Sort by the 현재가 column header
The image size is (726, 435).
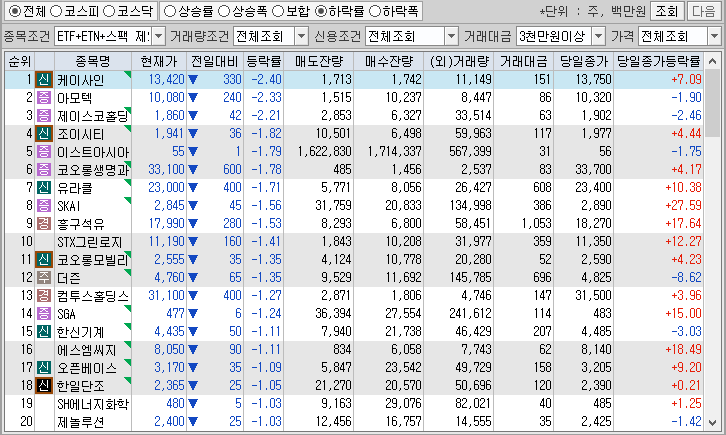pyautogui.click(x=159, y=61)
